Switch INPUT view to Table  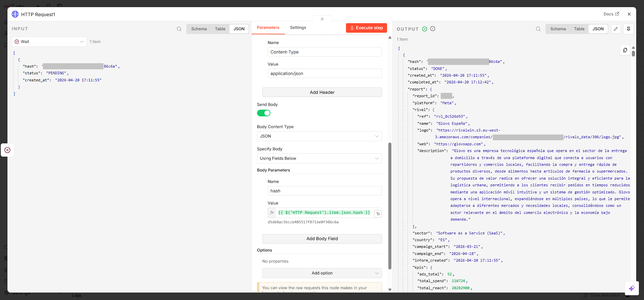[x=220, y=29]
